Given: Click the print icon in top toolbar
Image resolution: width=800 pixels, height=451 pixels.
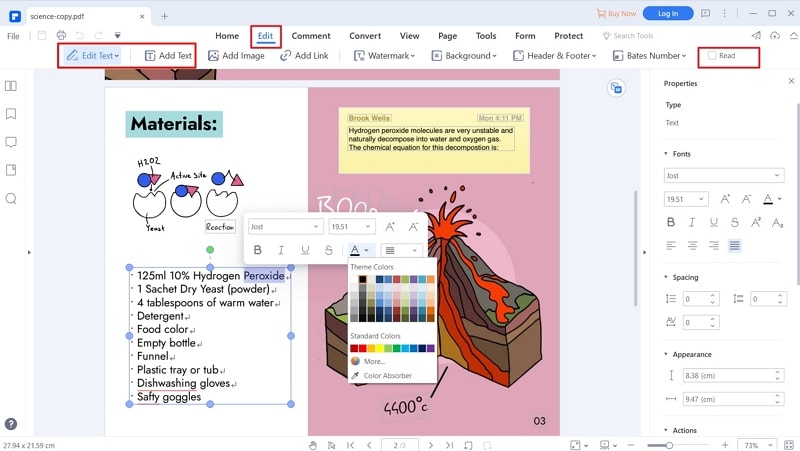Looking at the screenshot, I should tap(61, 35).
